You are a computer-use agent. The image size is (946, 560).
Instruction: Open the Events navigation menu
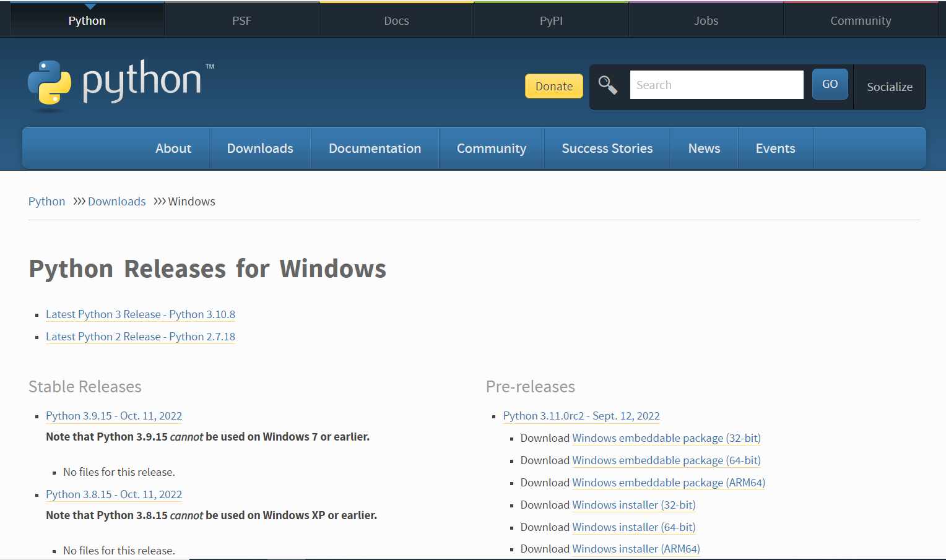point(776,149)
